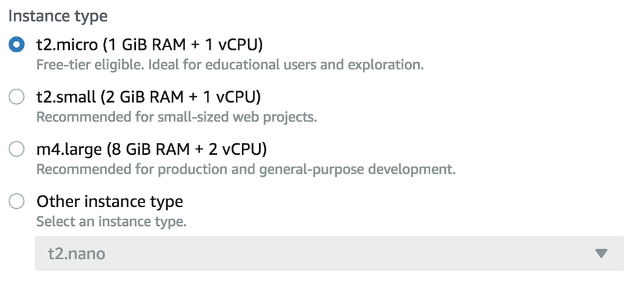Viewport: 644px width, 285px height.
Task: Click the Free-tier eligible description text
Action: tap(230, 65)
